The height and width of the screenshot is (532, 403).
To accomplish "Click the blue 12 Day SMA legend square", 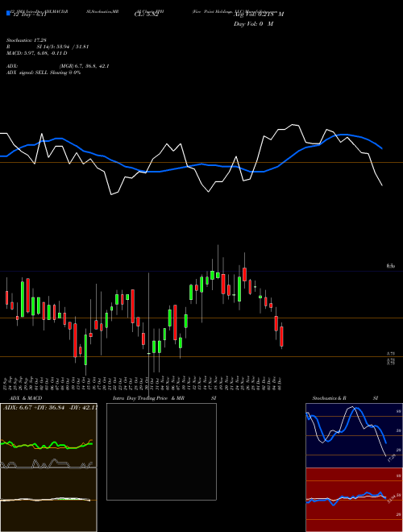I will point(8,13).
